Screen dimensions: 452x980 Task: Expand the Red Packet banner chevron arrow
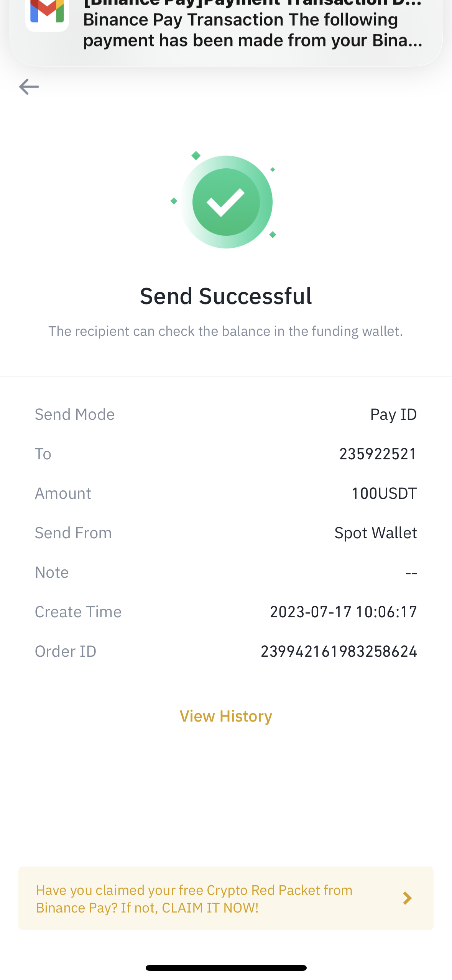click(407, 898)
